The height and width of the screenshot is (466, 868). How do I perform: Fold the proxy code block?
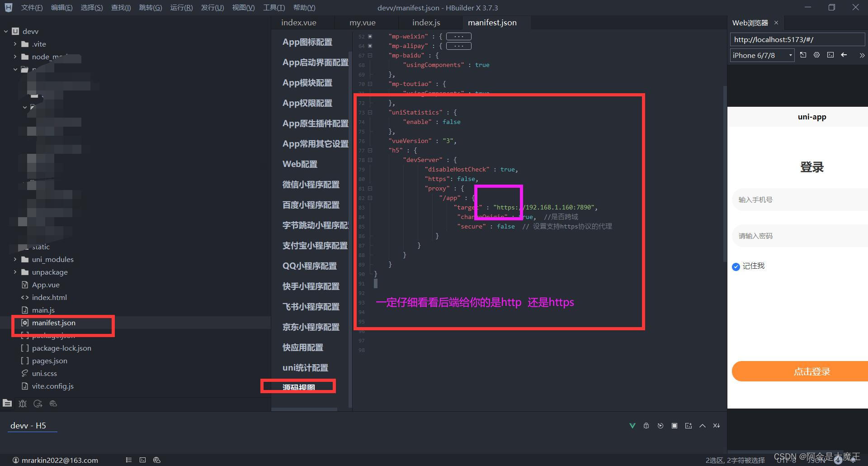tap(370, 188)
